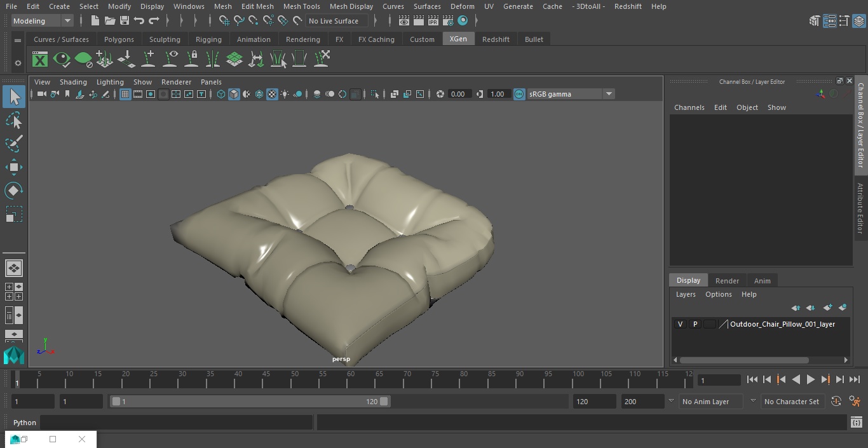Toggle visibility V of Outdoor_Chair_Pillow layer
This screenshot has height=448, width=868.
coord(680,324)
